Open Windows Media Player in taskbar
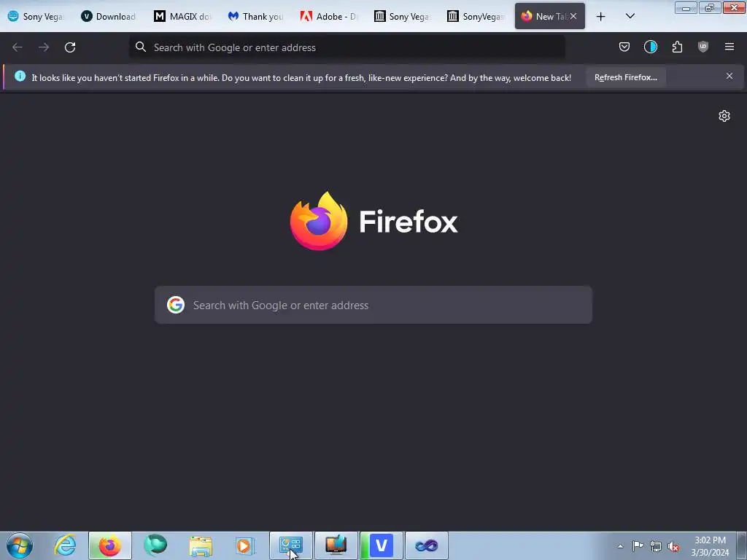 (x=245, y=545)
